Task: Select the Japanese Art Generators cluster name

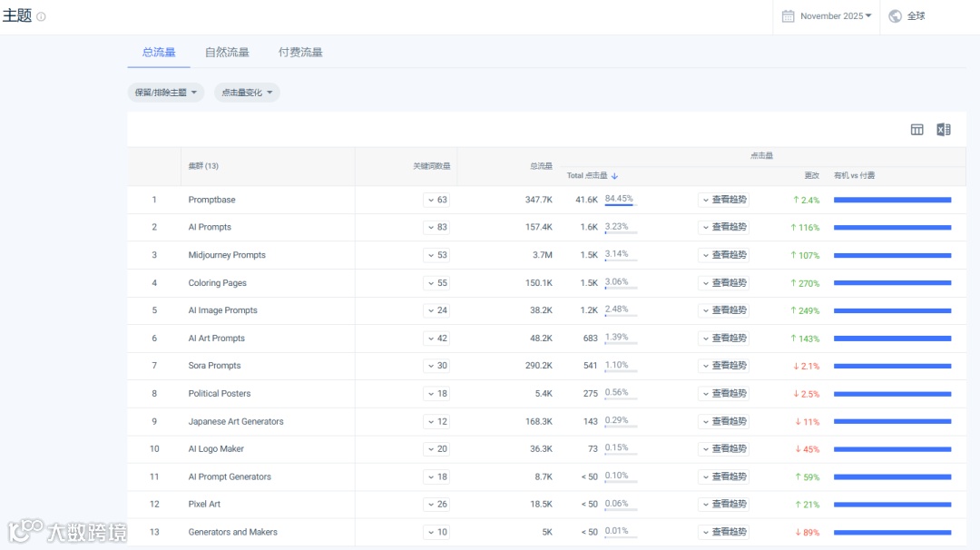Action: coord(236,421)
